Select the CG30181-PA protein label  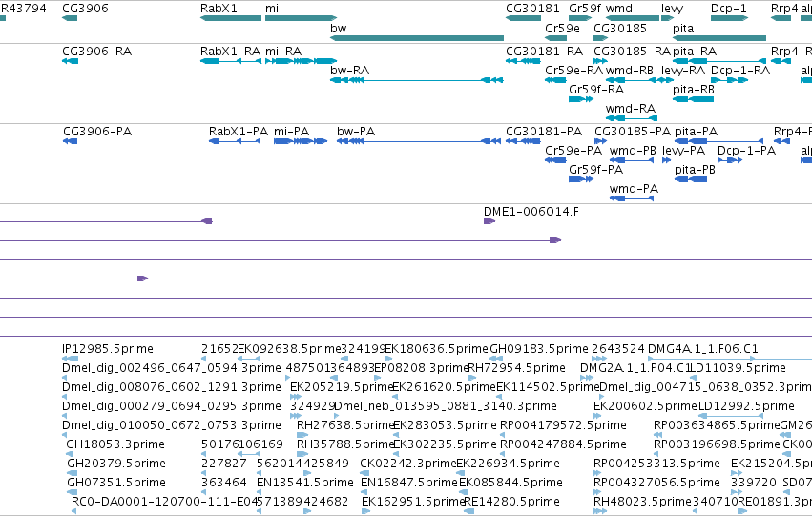[x=544, y=132]
